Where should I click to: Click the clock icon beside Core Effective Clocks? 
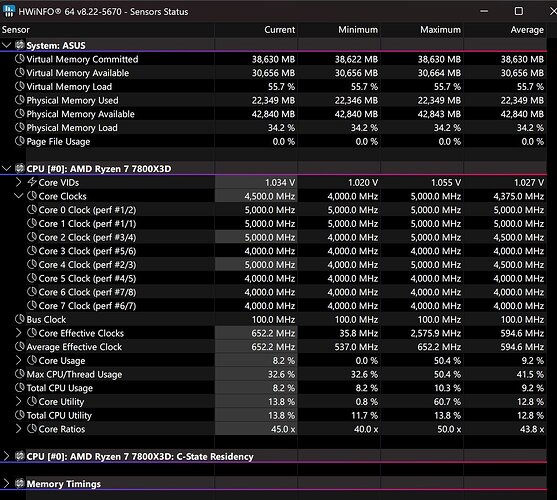click(x=32, y=333)
